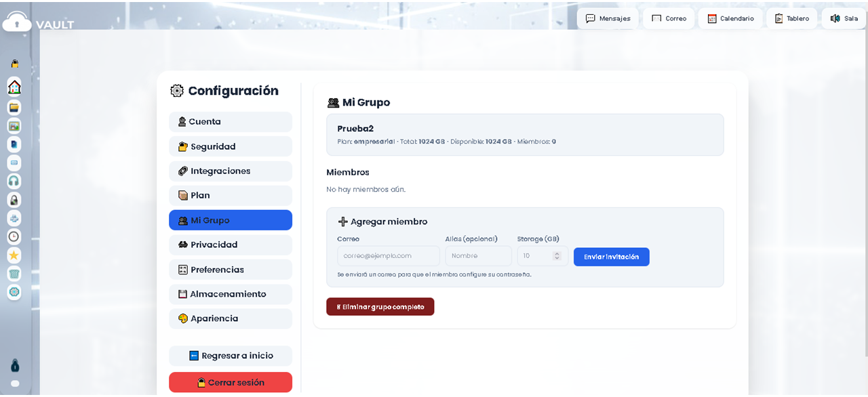Click the Storage field stepper arrows
868x397 pixels.
pyautogui.click(x=557, y=256)
